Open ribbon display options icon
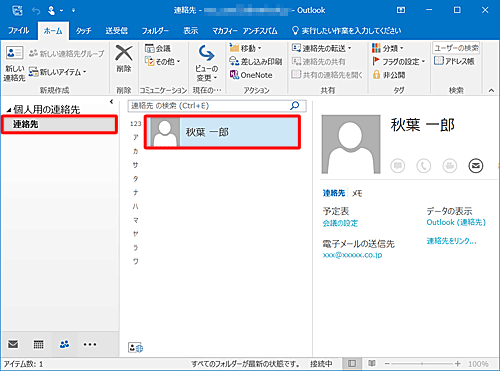This screenshot has height=371, width=500. coord(401,10)
